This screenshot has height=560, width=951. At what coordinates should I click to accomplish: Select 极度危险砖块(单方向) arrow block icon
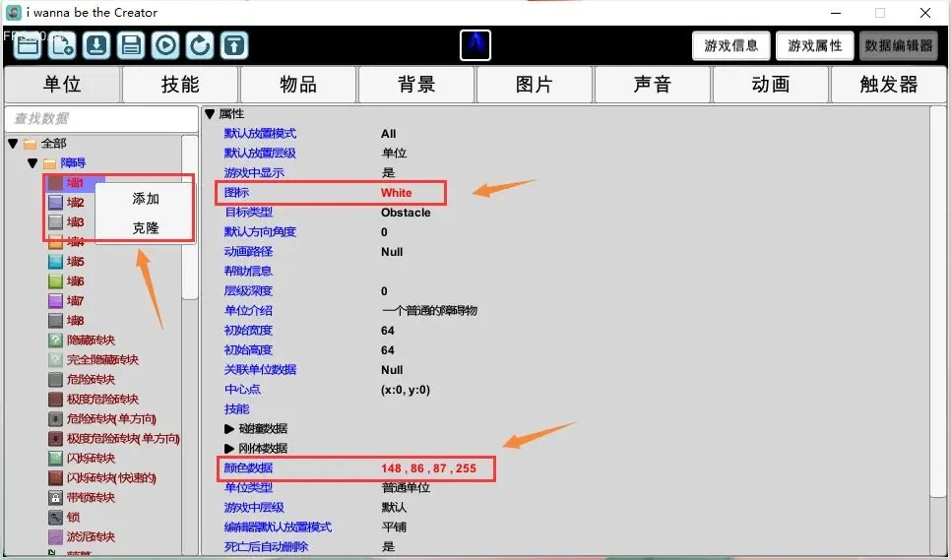coord(56,438)
